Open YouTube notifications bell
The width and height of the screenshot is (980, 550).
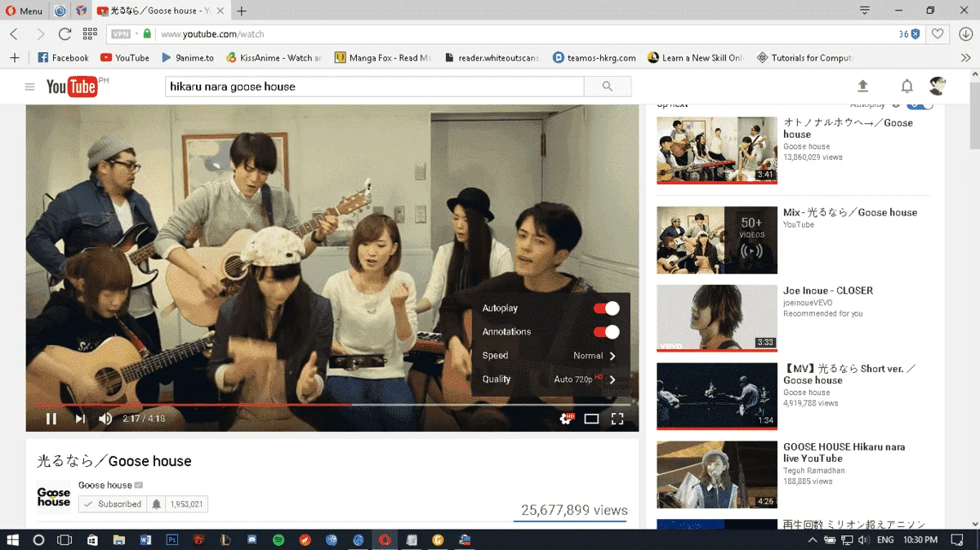(x=906, y=86)
